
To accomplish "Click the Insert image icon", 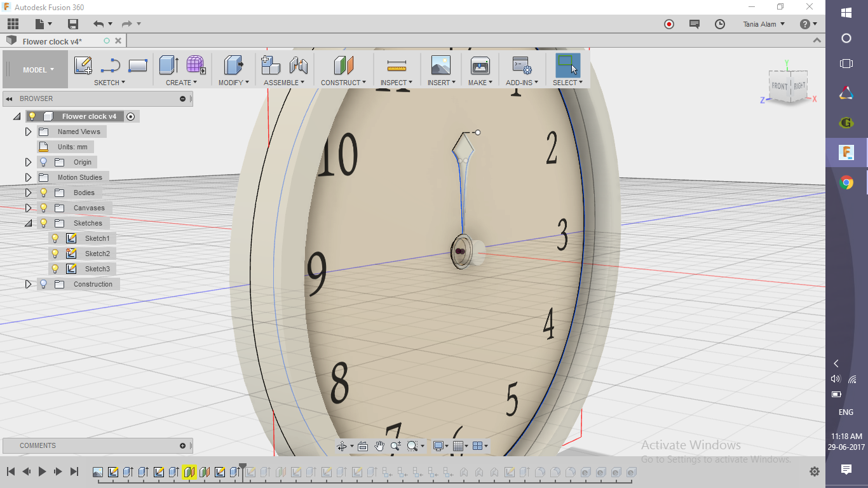I will point(440,65).
